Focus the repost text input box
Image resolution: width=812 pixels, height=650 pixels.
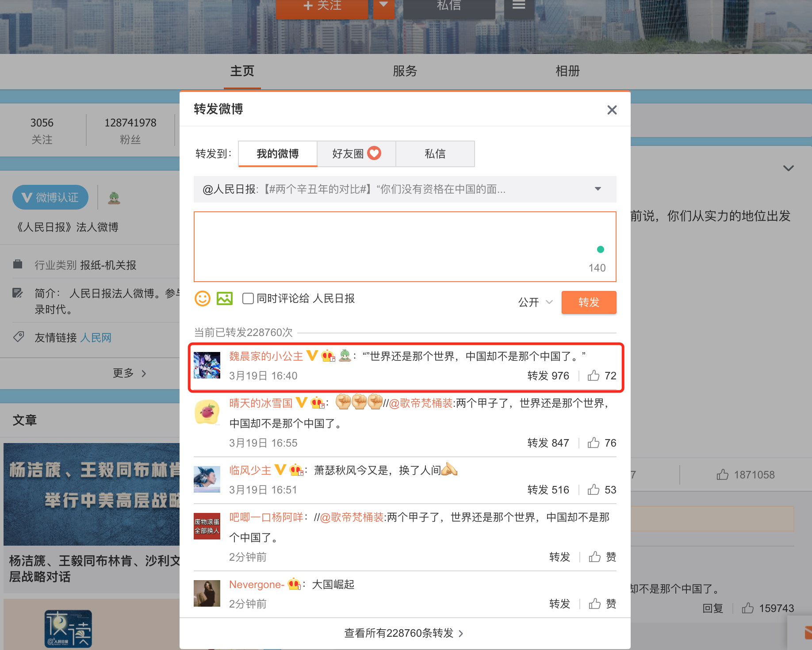[405, 246]
